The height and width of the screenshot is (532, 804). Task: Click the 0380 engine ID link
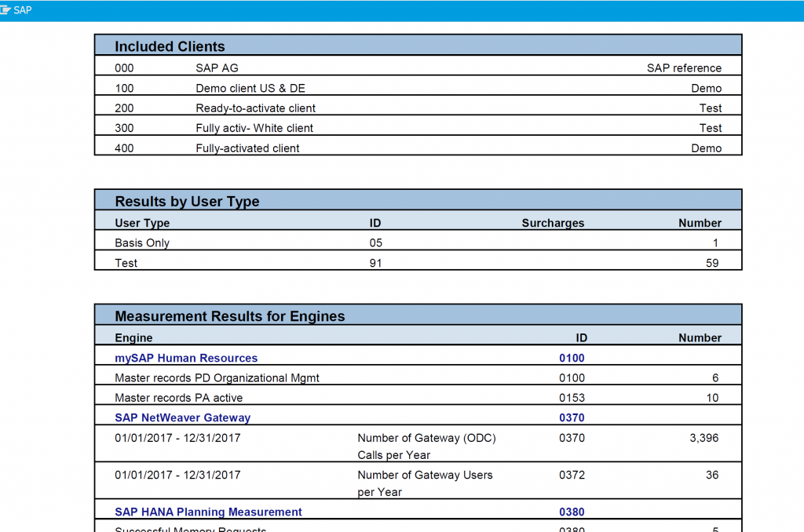tap(572, 512)
